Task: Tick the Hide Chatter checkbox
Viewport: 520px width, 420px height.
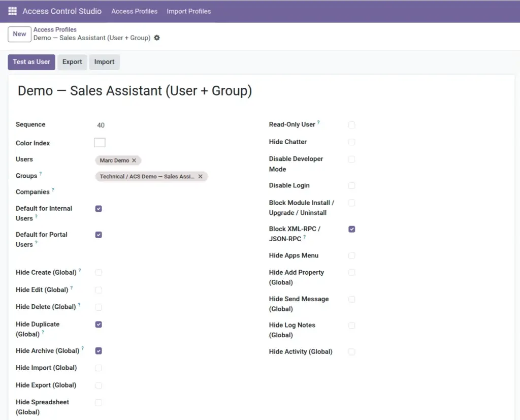Action: pyautogui.click(x=352, y=142)
